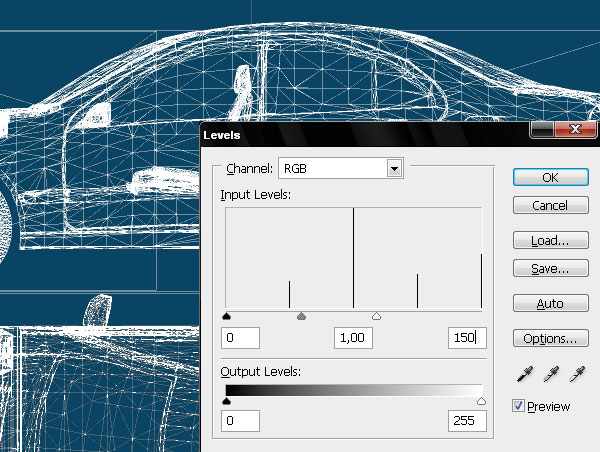600x452 pixels.
Task: Apply Auto levels adjustment
Action: tap(548, 303)
